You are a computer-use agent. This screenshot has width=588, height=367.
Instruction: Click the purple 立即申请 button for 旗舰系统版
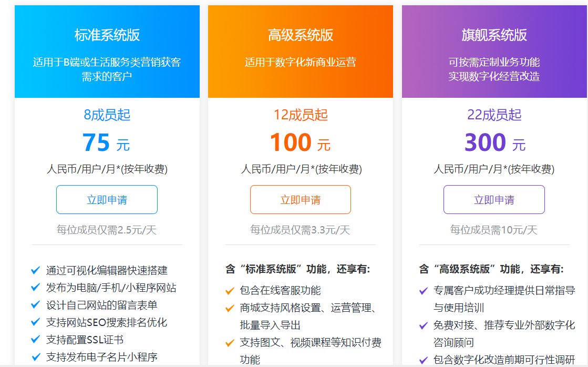(494, 200)
